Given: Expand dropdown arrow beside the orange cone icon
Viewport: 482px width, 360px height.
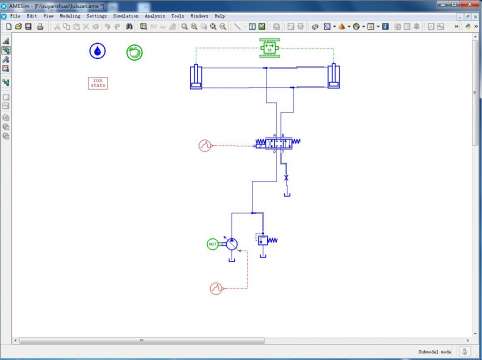Looking at the screenshot, I should (349, 27).
